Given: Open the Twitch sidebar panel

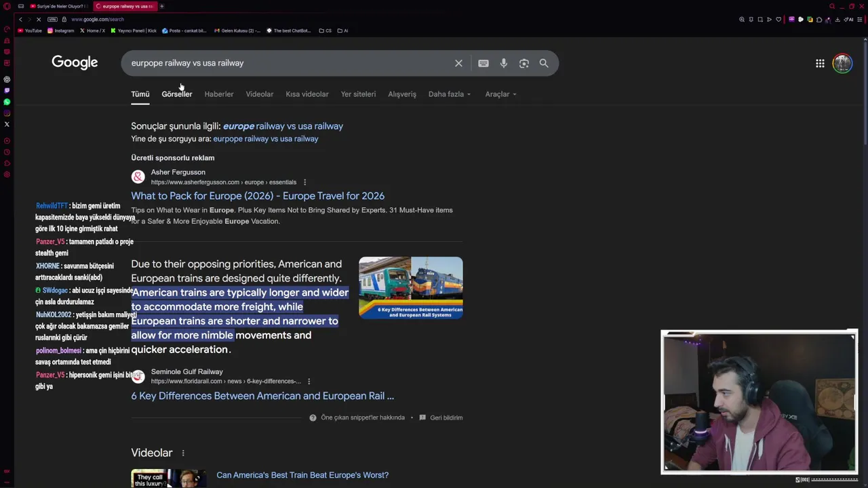Looking at the screenshot, I should pos(7,90).
